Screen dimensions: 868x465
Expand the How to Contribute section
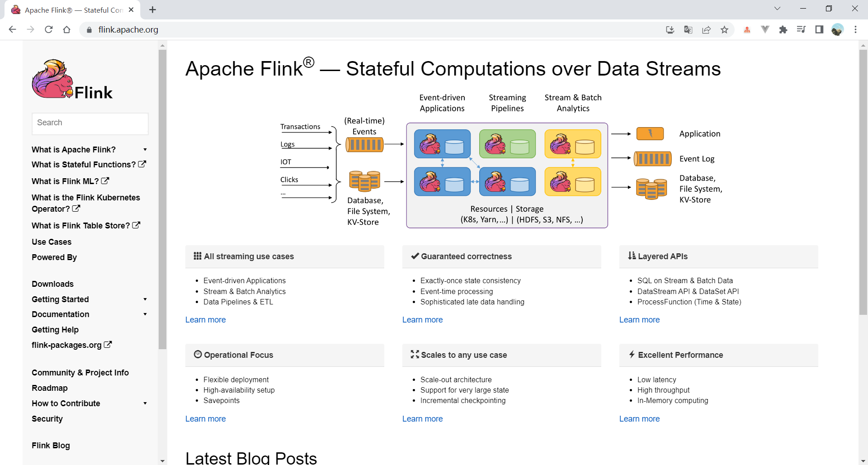(x=145, y=403)
